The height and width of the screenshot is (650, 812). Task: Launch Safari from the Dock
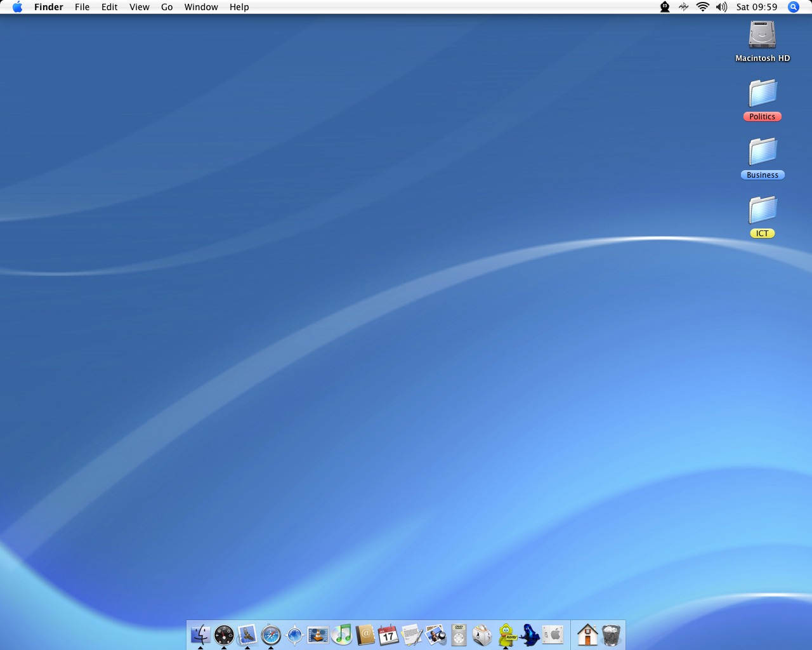coord(271,634)
